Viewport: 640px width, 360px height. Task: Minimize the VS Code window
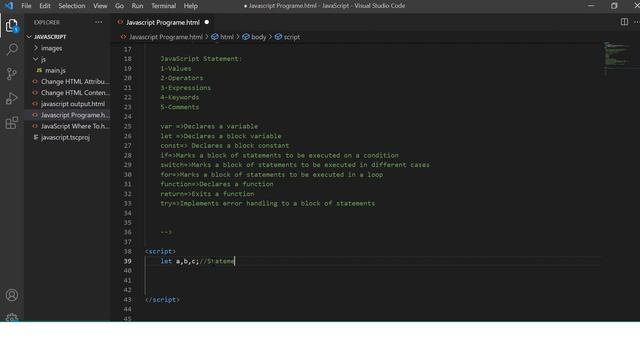[591, 6]
